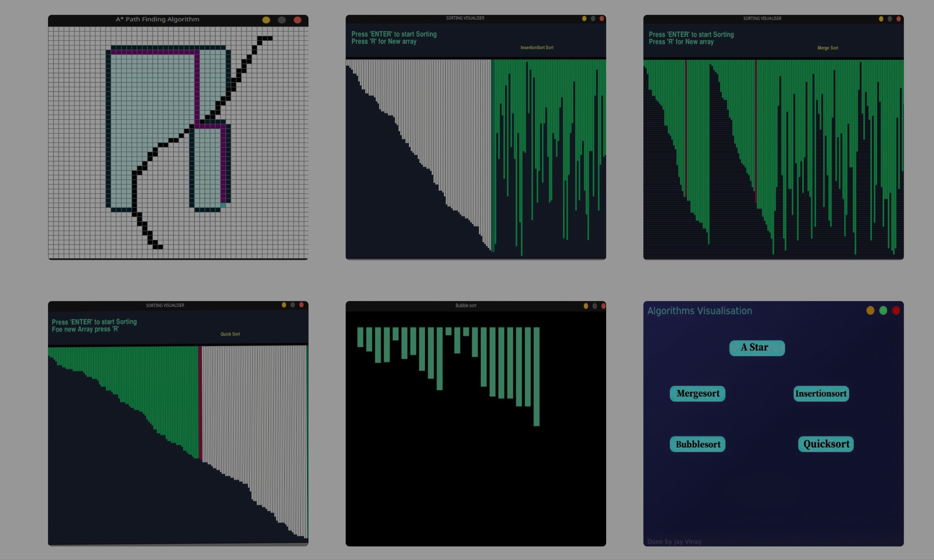Launch the Bubblesort visualiser button
The width and height of the screenshot is (934, 560).
pos(697,444)
